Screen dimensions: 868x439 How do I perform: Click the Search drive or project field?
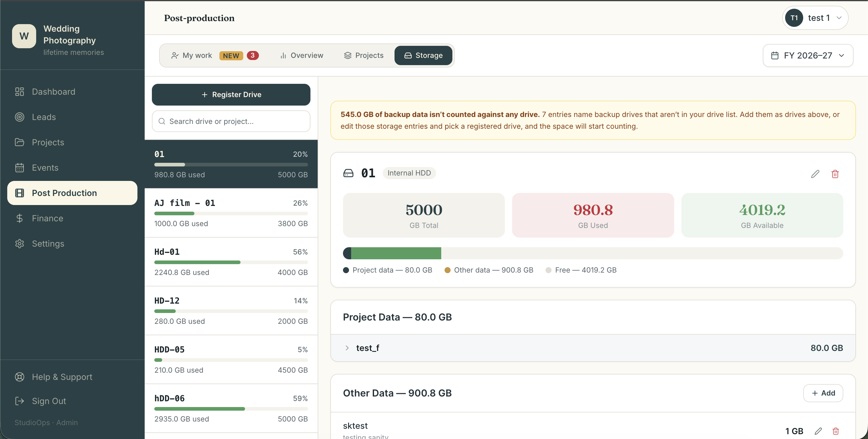pos(231,121)
